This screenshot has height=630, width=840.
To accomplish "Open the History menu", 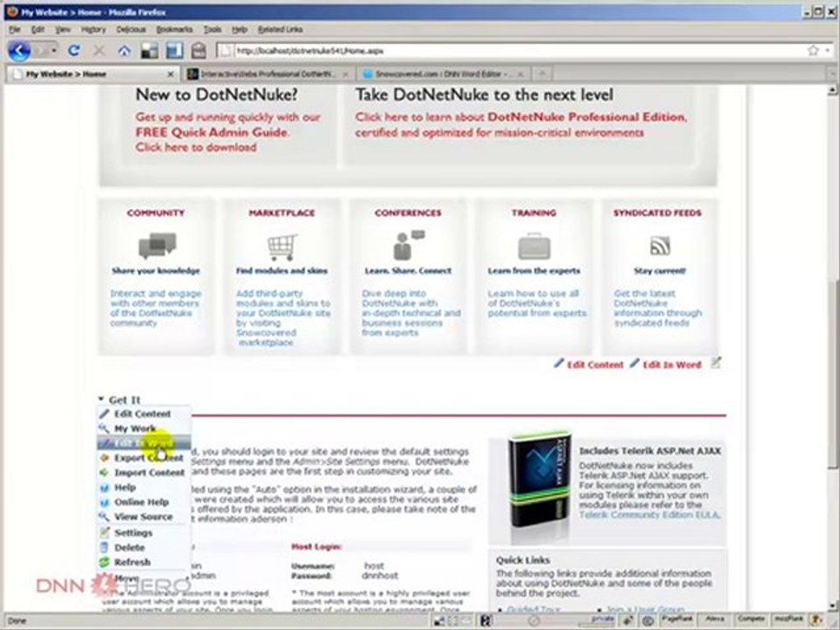I will [x=94, y=30].
